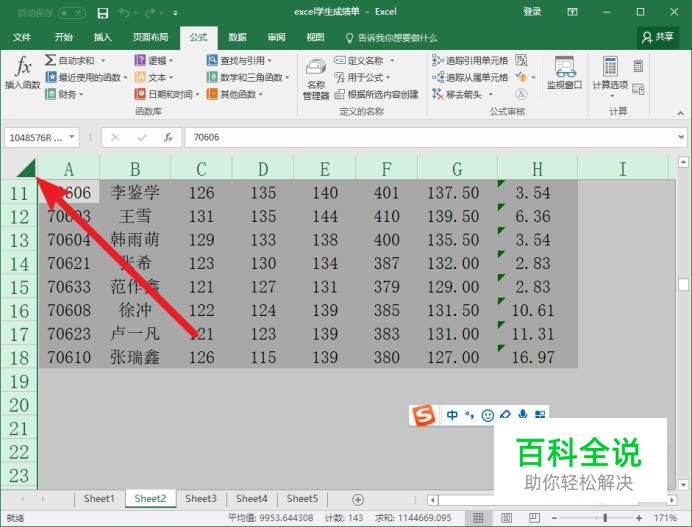Expand the Name Box dropdown
This screenshot has height=527, width=692.
click(x=71, y=137)
